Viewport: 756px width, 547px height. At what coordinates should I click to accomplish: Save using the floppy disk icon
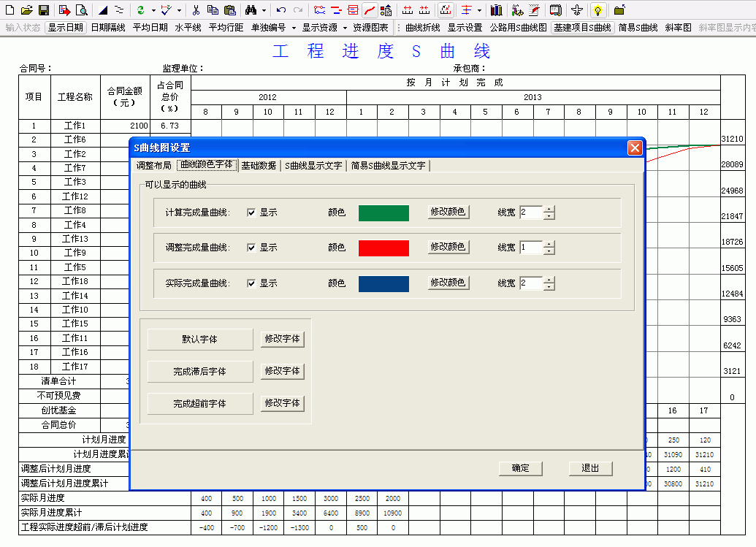click(44, 9)
